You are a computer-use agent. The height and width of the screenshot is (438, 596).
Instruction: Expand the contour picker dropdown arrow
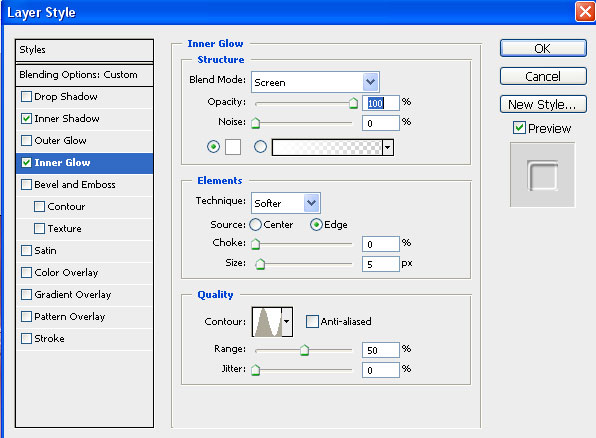tap(287, 322)
